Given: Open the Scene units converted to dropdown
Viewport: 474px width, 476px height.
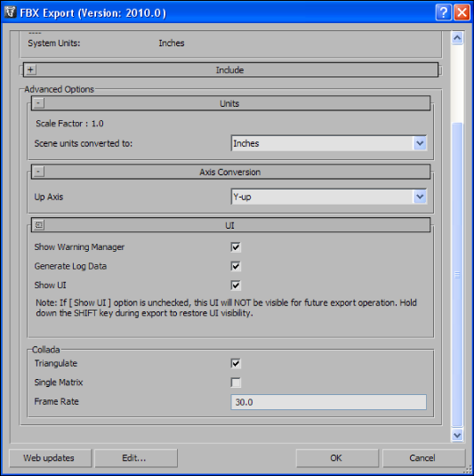Looking at the screenshot, I should pos(329,143).
